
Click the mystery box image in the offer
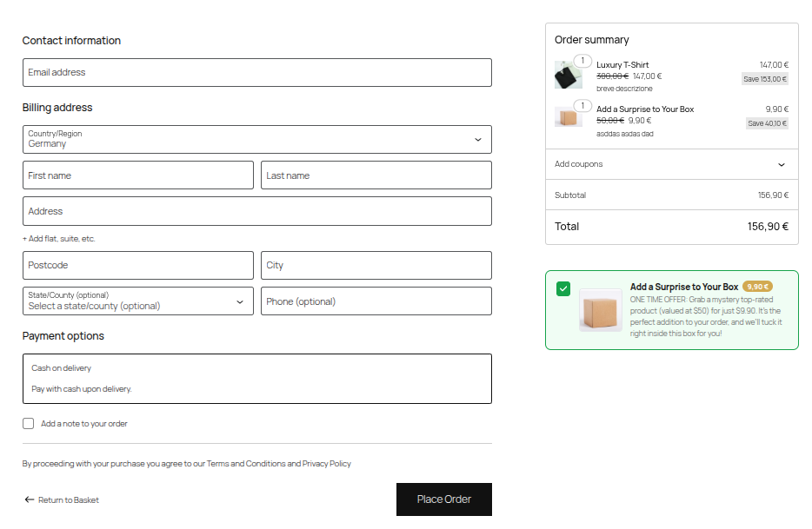(601, 310)
